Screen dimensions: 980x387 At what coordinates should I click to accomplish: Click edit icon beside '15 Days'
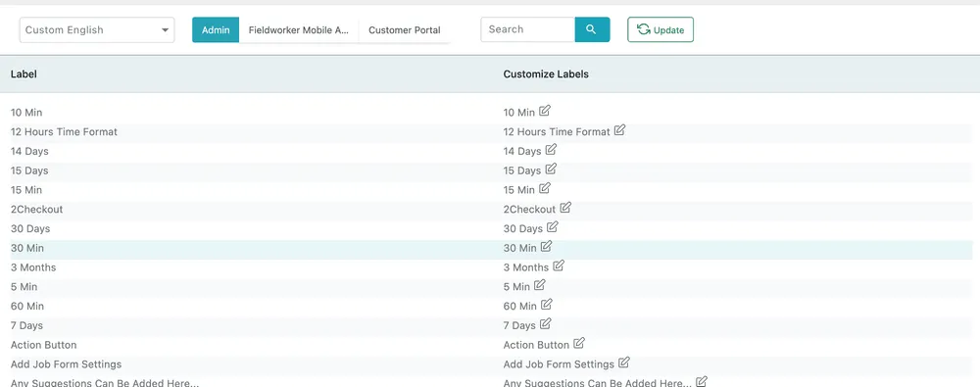[x=551, y=169]
